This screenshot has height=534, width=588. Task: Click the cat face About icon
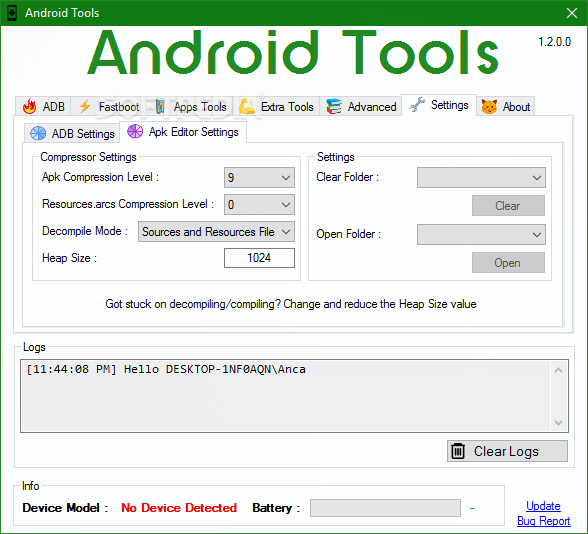[489, 107]
